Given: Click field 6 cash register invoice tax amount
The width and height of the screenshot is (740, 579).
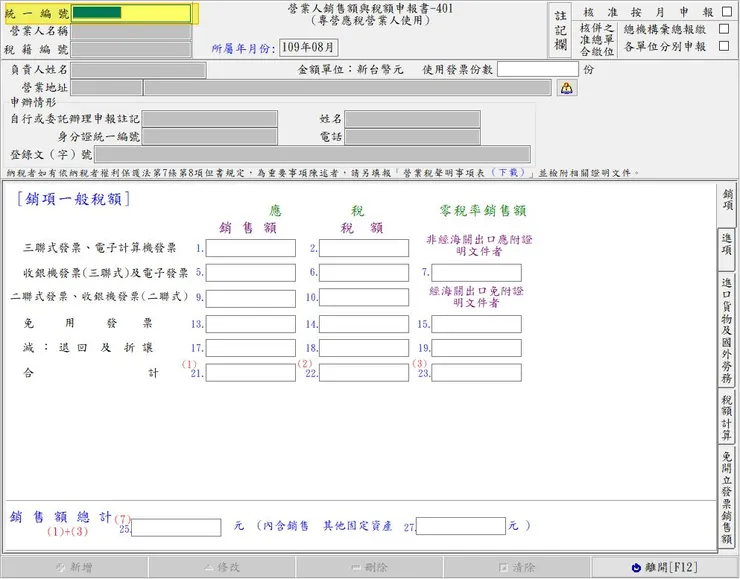Looking at the screenshot, I should 364,273.
